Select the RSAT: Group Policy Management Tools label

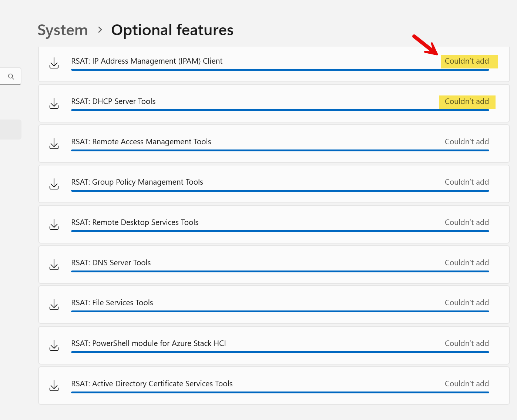(x=137, y=182)
